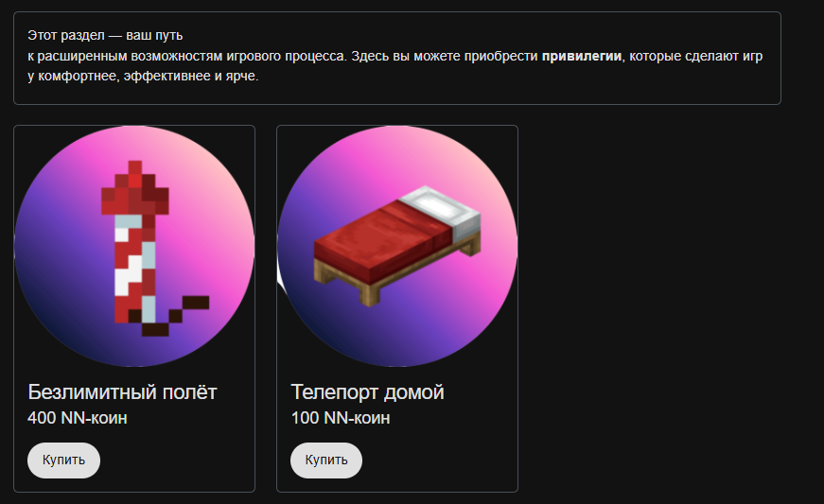The height and width of the screenshot is (504, 824).
Task: Open the Телепорт домой title
Action: pos(367,392)
